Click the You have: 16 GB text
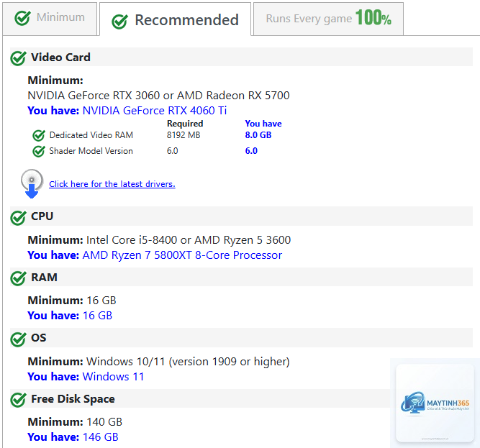Image resolution: width=480 pixels, height=448 pixels. click(x=70, y=316)
